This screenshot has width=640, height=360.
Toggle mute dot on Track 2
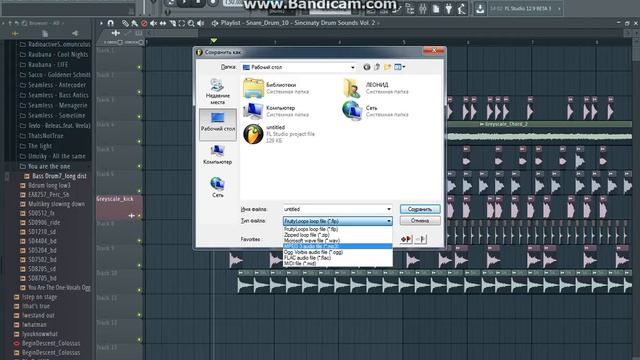139,92
